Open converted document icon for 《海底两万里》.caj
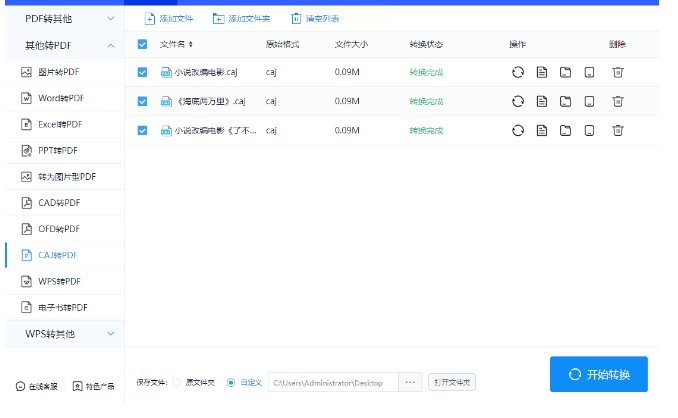Screen dimensions: 678x418 pyautogui.click(x=541, y=102)
